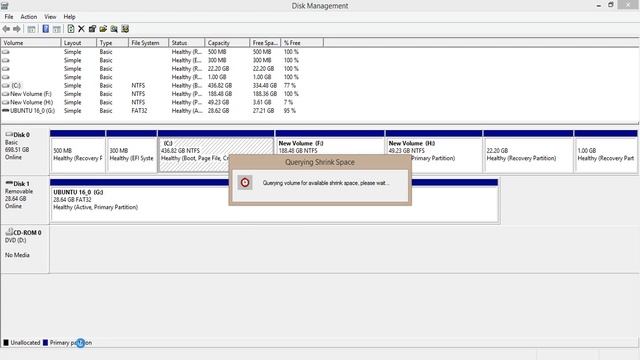640x360 pixels.
Task: Minimize the Disk Management window
Action: coord(598,5)
